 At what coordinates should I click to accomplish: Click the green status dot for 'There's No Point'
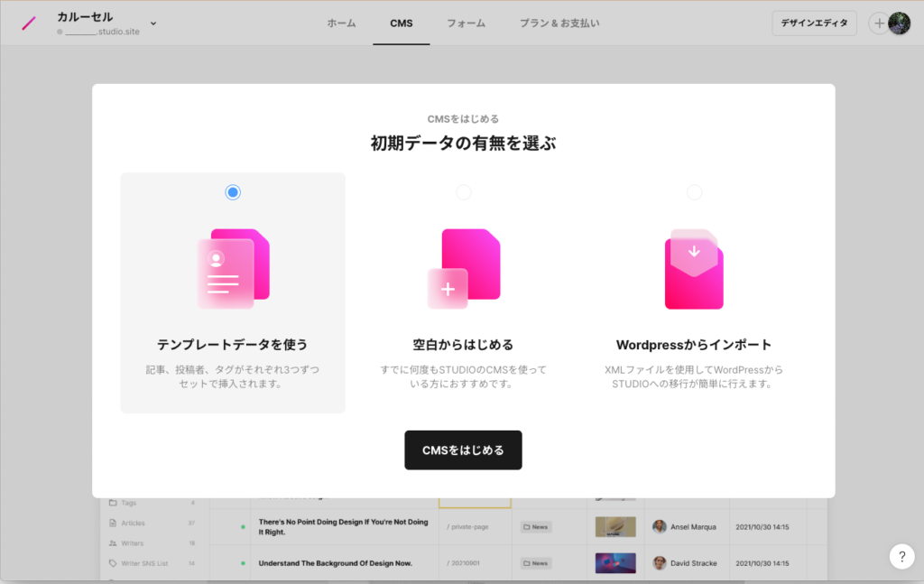(x=243, y=527)
